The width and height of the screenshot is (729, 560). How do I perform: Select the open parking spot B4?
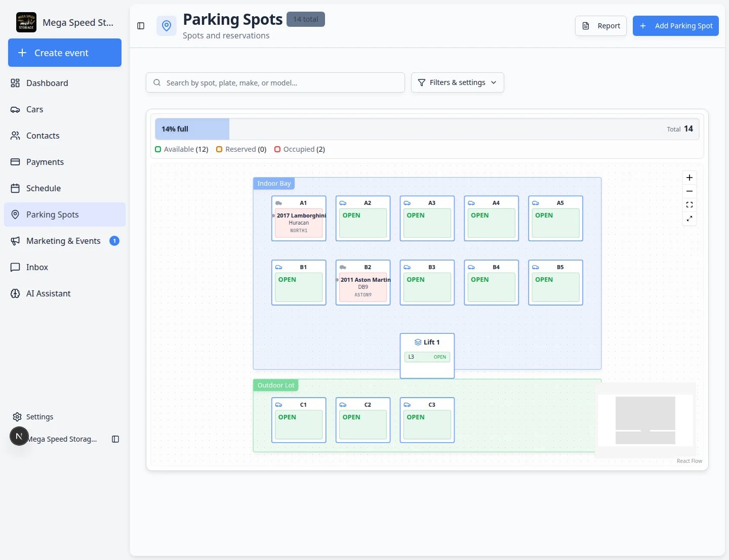(492, 283)
